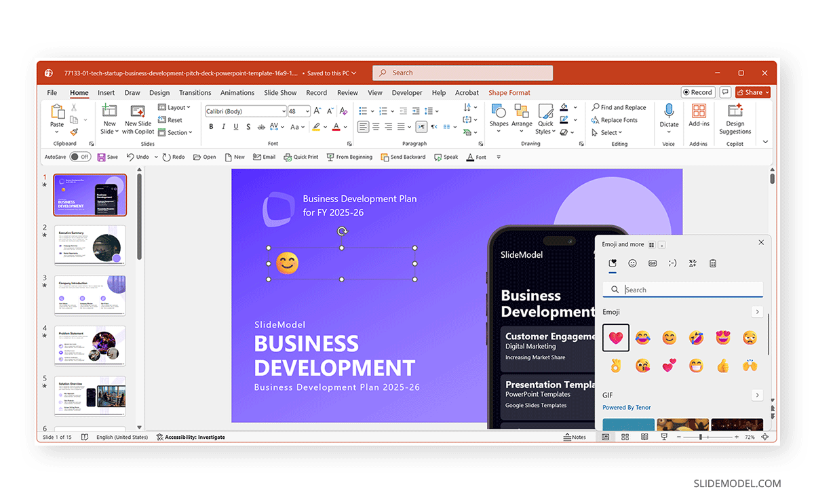Switch to Reading View in status bar

coord(644,437)
